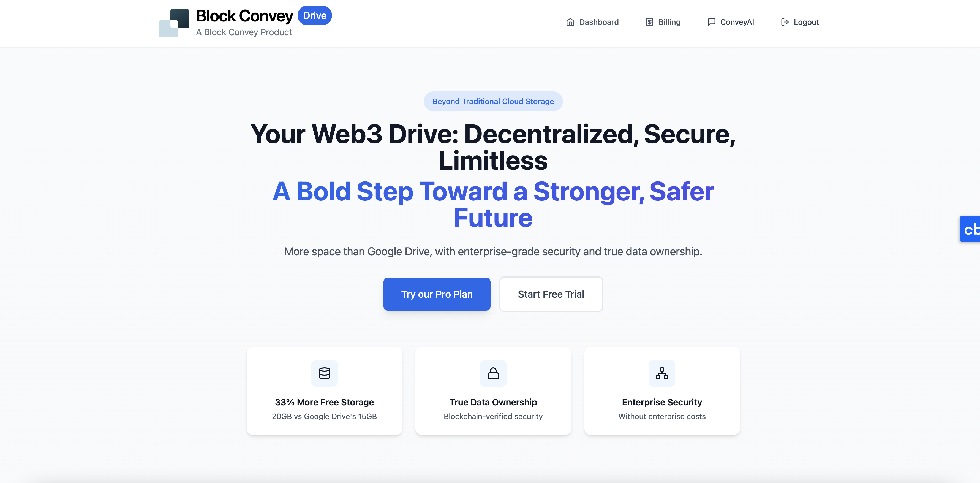
Task: Click the Try our Pro Plan button
Action: (x=436, y=294)
